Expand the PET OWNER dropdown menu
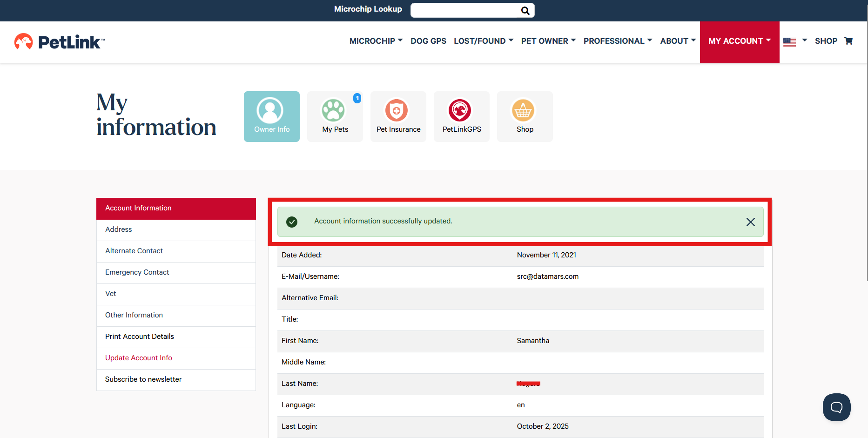Screen dimensions: 868x438 (x=548, y=41)
